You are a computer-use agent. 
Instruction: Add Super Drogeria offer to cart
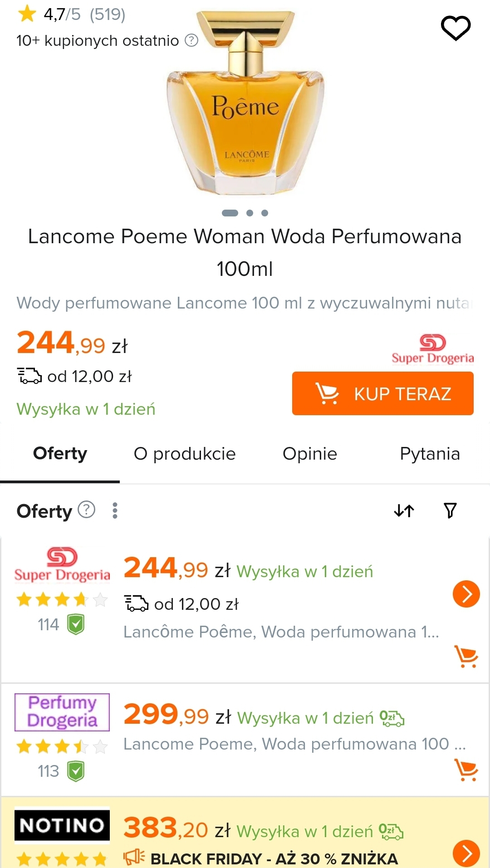coord(465,656)
